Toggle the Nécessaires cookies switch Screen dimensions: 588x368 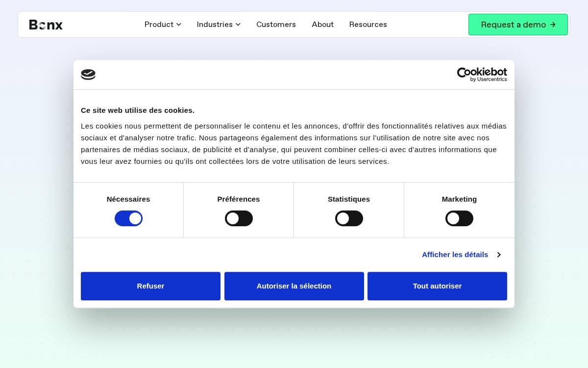128,218
